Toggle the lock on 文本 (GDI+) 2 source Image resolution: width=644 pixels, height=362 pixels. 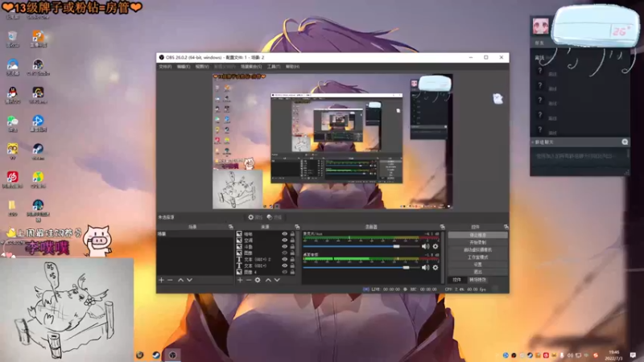(x=292, y=259)
